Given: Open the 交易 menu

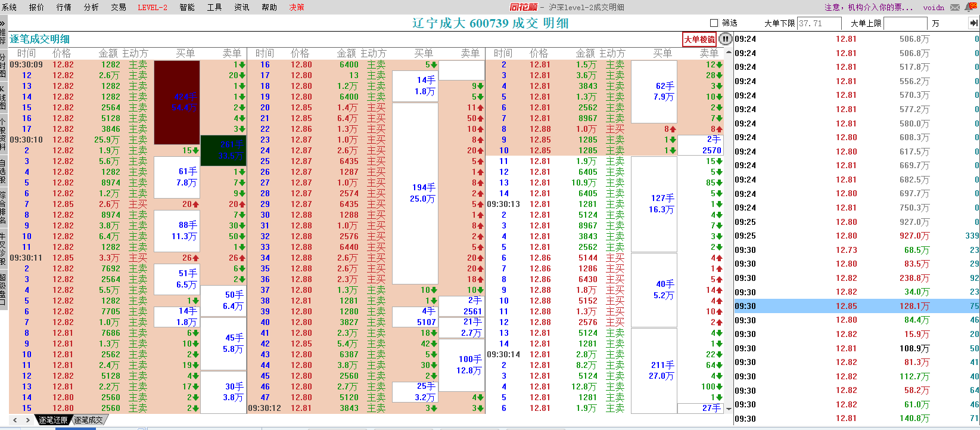Looking at the screenshot, I should point(119,7).
